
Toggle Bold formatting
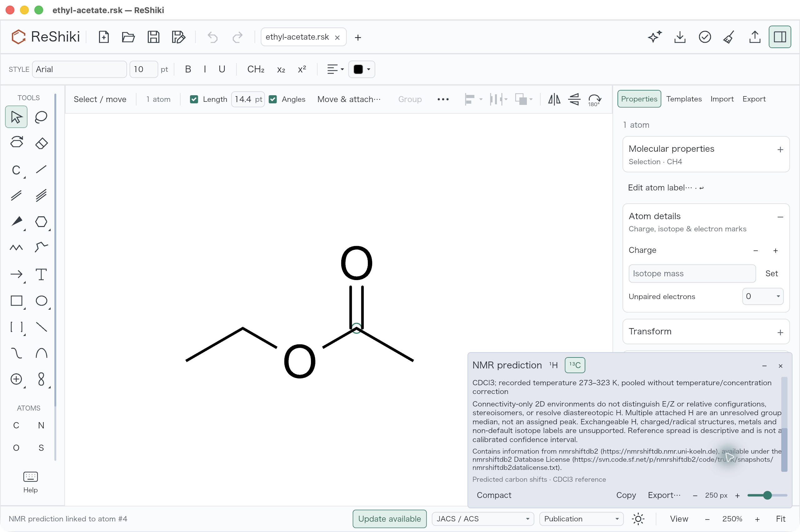click(x=188, y=69)
